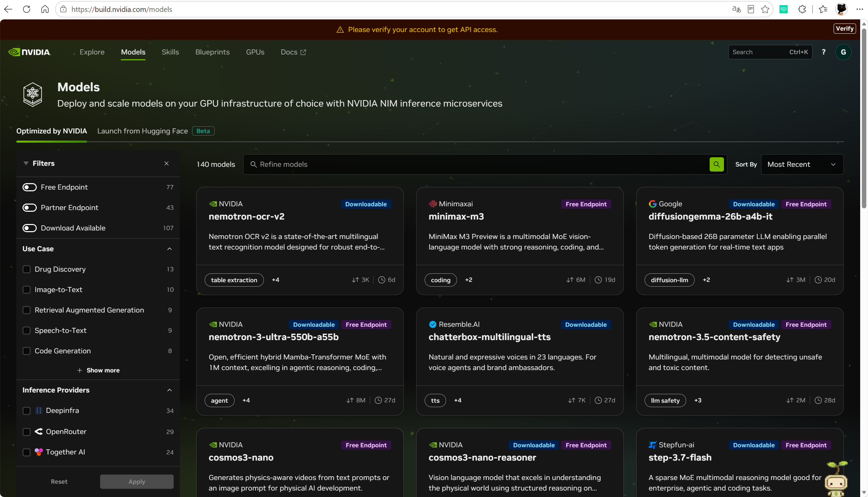Expand Show more use cases
868x497 pixels.
[x=98, y=370]
